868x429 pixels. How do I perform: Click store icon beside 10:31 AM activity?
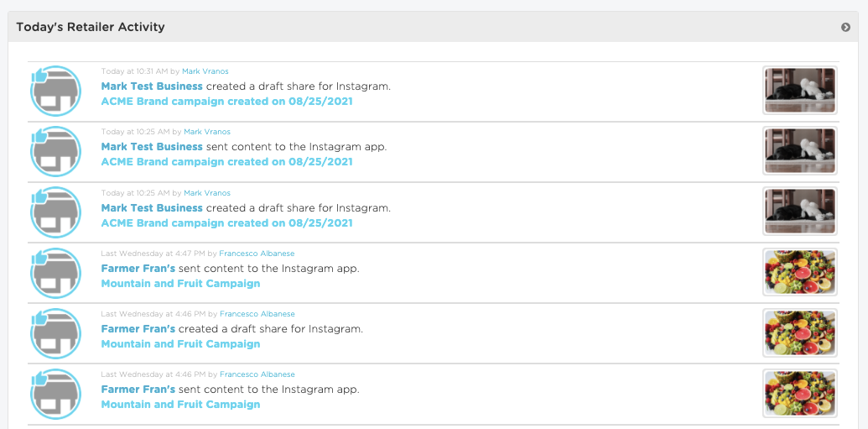(55, 91)
